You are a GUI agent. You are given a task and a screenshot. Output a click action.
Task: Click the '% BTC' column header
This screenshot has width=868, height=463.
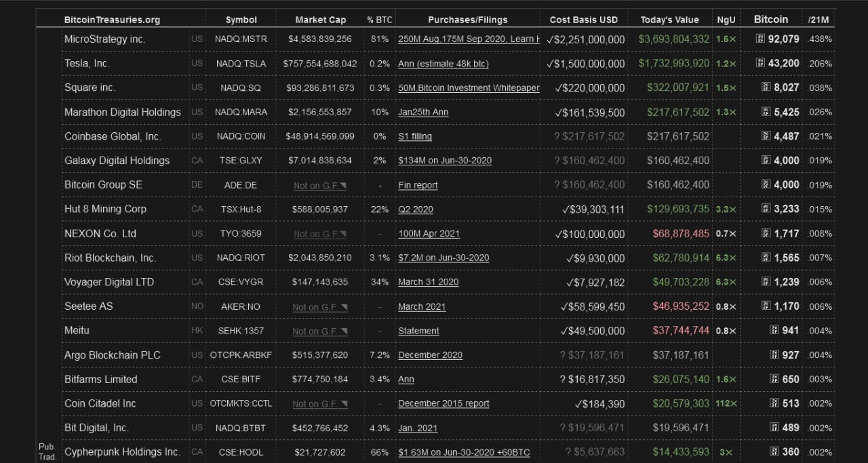(380, 20)
